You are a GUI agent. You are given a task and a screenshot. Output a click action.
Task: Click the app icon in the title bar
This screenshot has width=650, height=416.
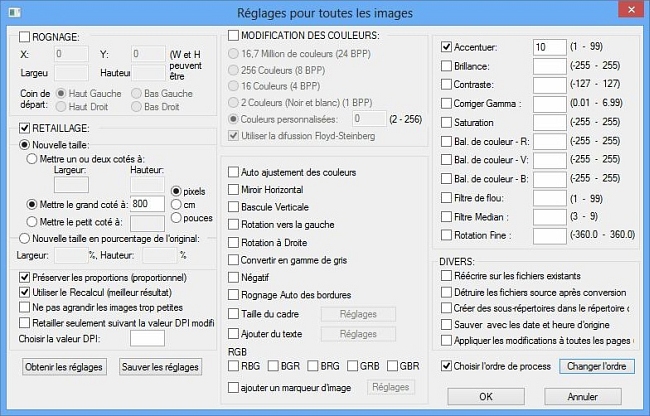tap(15, 12)
